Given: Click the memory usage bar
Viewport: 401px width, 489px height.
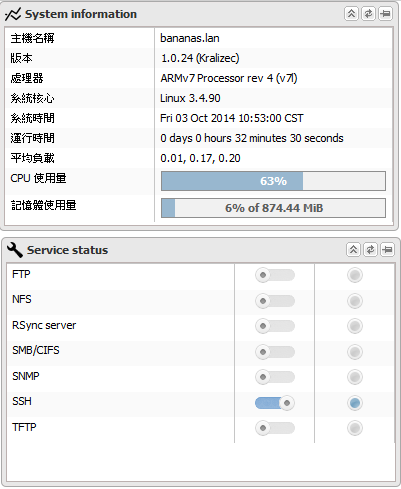Looking at the screenshot, I should click(273, 208).
